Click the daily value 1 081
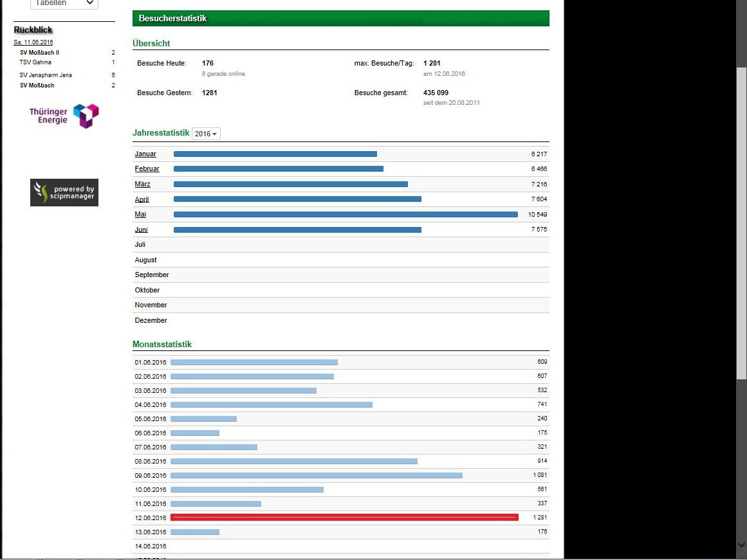747x560 pixels. pos(540,475)
